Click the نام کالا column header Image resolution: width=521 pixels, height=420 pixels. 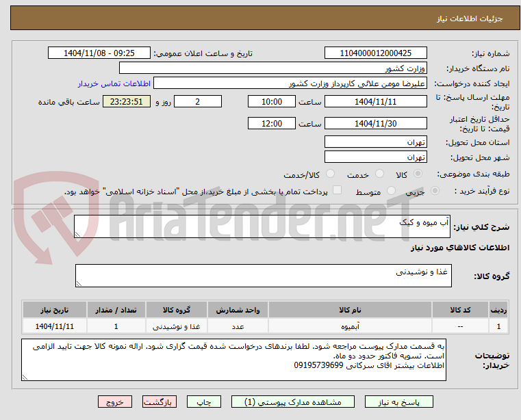coord(350,310)
